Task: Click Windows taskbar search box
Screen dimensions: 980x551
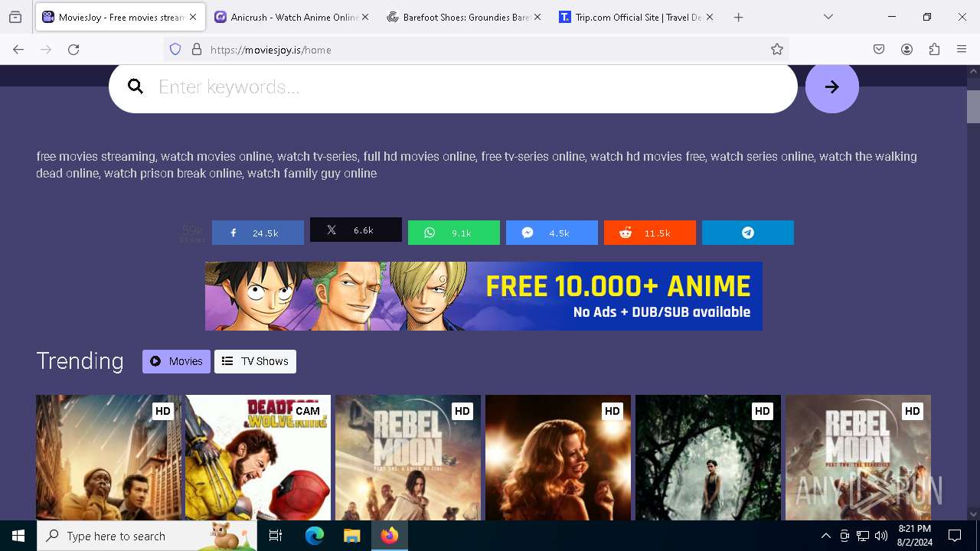Action: (x=147, y=536)
